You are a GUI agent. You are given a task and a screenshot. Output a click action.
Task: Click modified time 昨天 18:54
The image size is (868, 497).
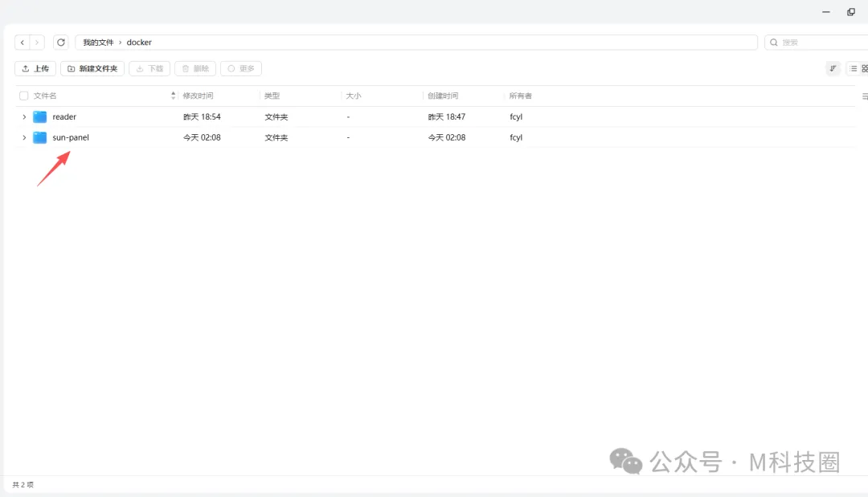coord(202,116)
